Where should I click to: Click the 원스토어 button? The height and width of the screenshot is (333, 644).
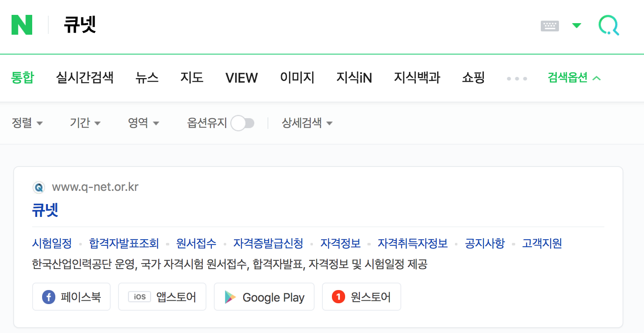tap(362, 297)
